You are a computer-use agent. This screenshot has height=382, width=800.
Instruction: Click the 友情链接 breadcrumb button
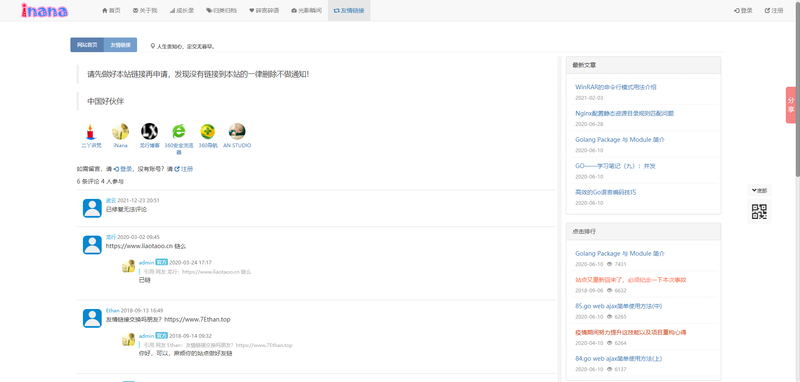120,45
